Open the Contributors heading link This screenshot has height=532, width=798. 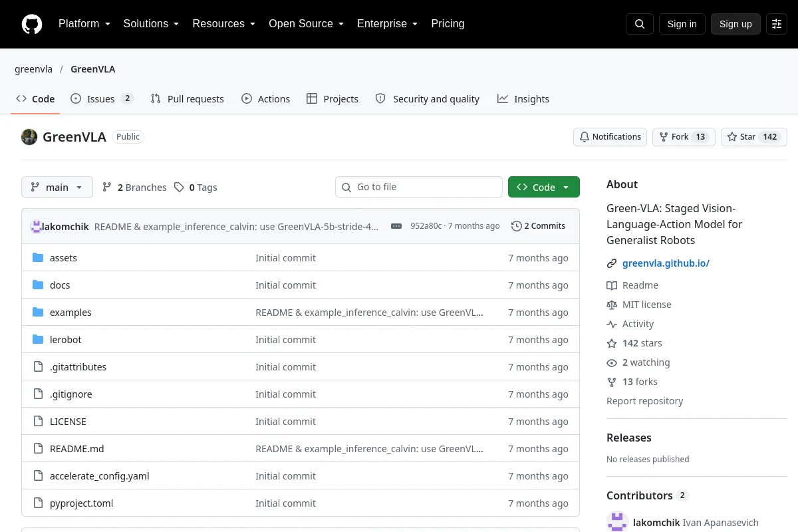coord(647,495)
